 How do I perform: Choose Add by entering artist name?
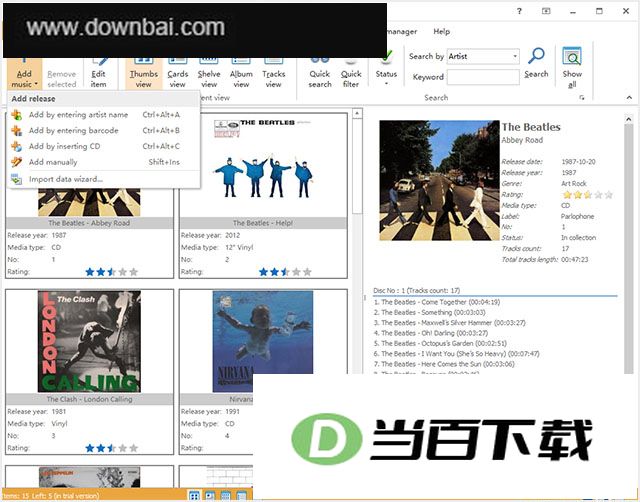click(x=104, y=115)
